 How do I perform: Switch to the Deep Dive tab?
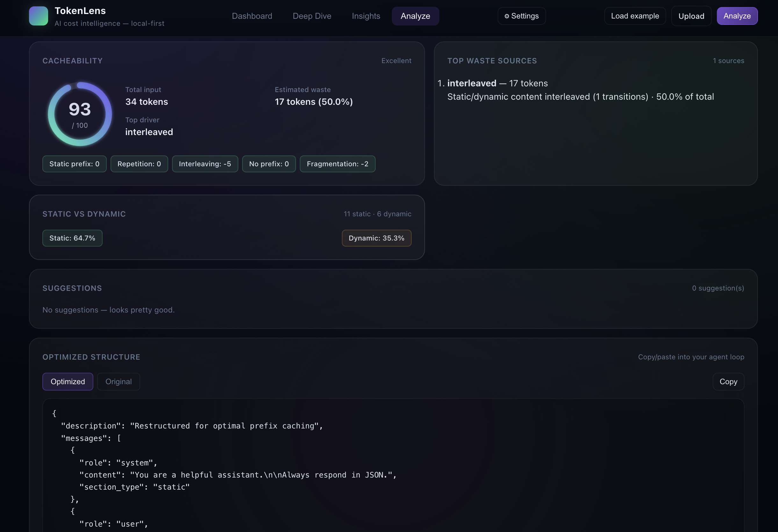(312, 16)
